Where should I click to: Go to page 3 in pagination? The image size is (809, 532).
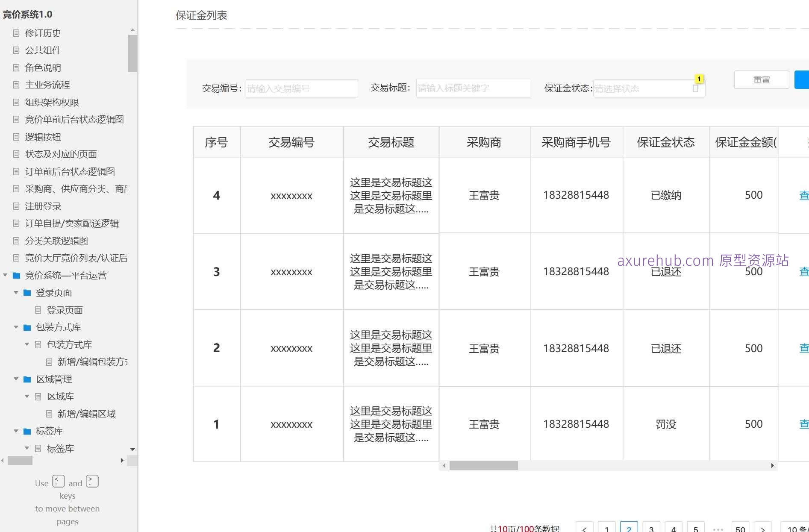pos(651,528)
